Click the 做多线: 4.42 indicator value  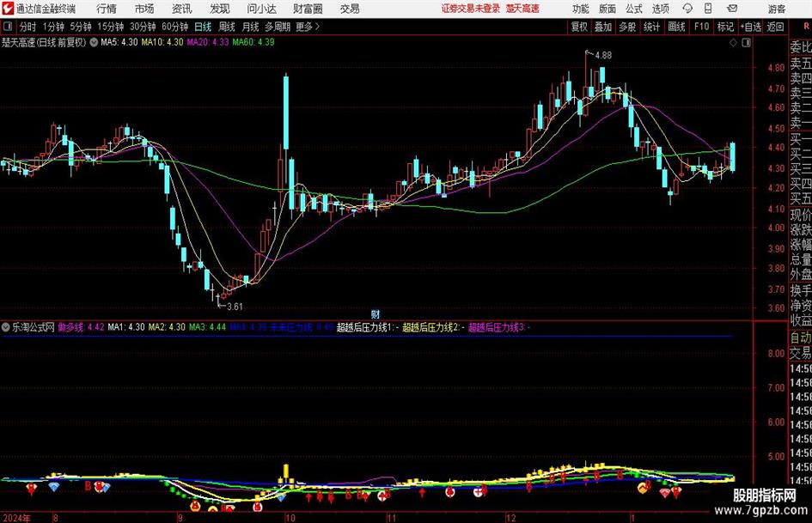click(82, 327)
